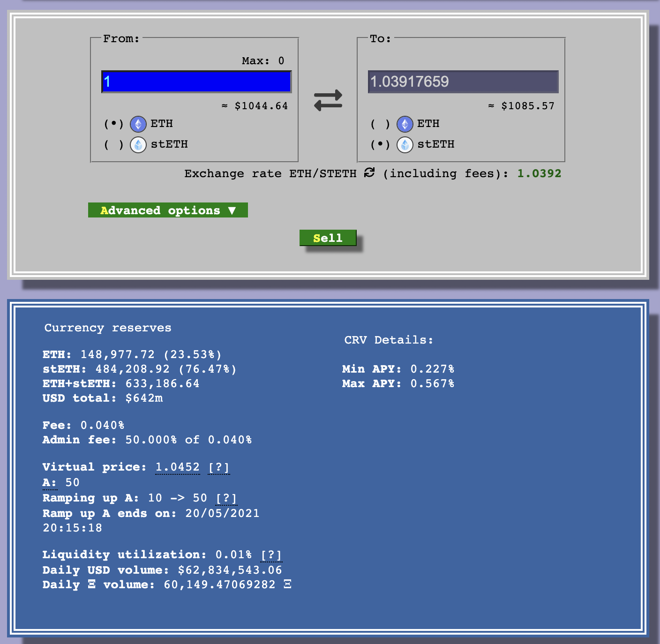The width and height of the screenshot is (660, 644).
Task: Select ETH radio button in To box
Action: click(380, 124)
